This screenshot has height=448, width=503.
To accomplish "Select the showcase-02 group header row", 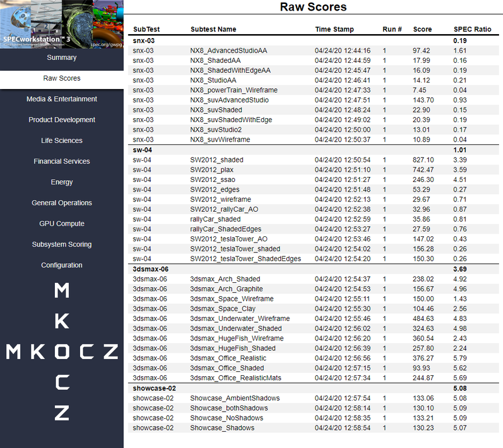I will (314, 388).
